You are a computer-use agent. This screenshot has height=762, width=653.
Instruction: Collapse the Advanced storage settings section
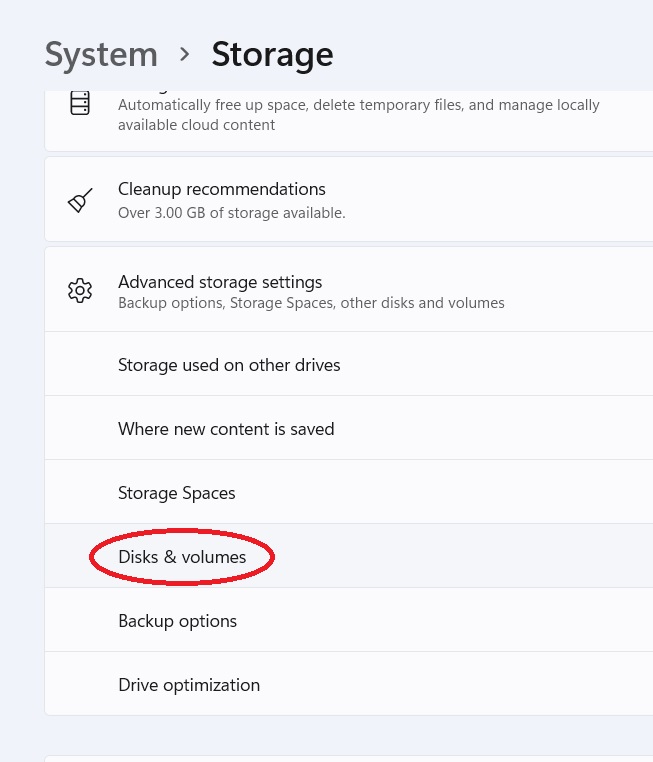[x=349, y=290]
